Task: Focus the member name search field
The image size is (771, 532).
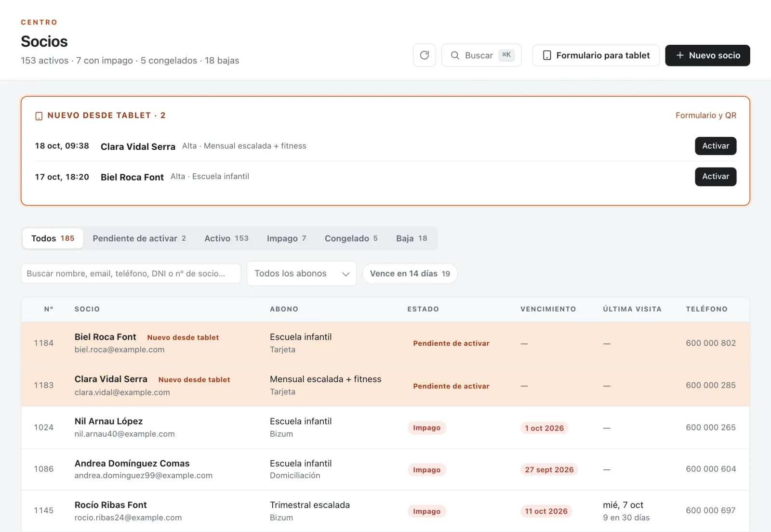Action: pyautogui.click(x=131, y=273)
